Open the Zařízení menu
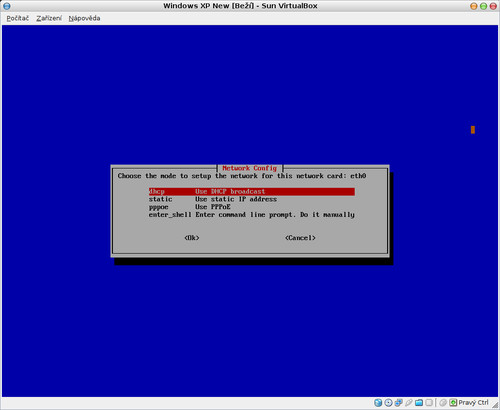Viewport: 500px width, 410px height. (49, 18)
